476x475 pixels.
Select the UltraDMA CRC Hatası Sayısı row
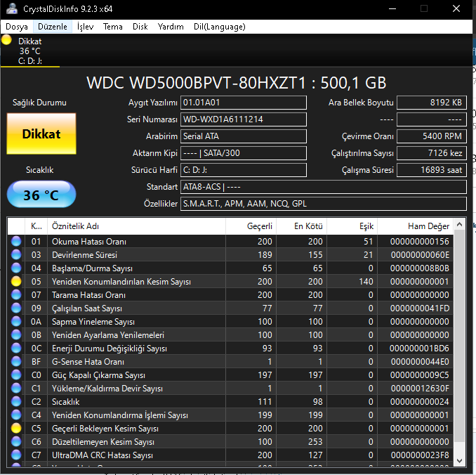point(230,455)
